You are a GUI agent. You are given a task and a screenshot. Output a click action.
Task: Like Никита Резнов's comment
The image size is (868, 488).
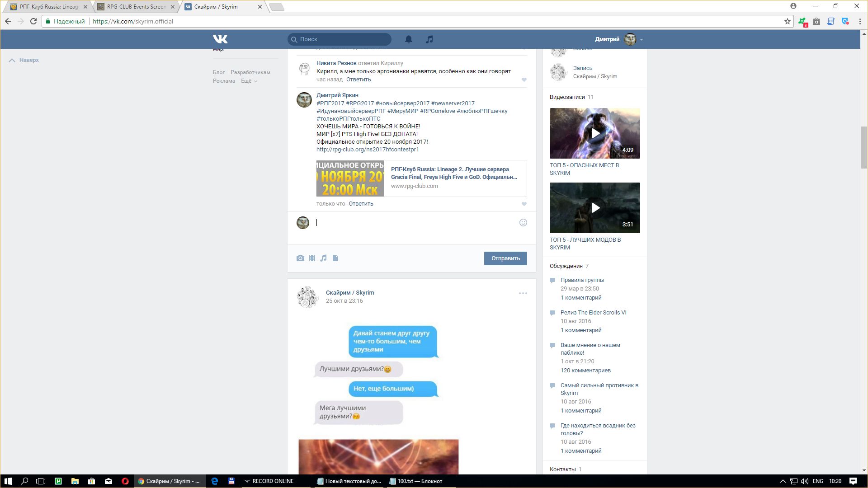tap(524, 80)
